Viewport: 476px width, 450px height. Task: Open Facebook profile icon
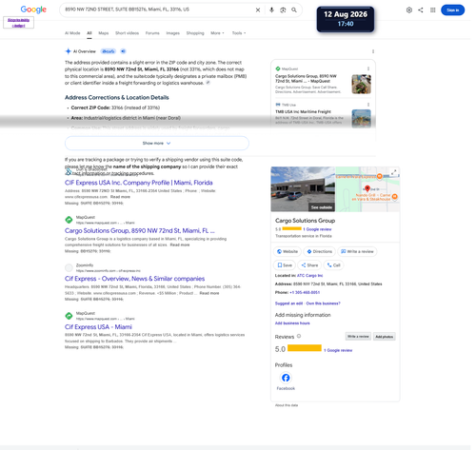tap(286, 378)
